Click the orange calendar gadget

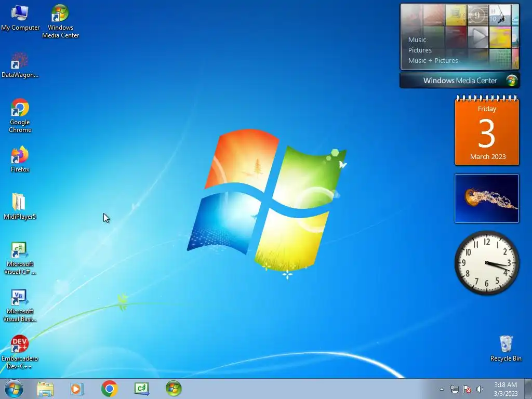pos(487,130)
